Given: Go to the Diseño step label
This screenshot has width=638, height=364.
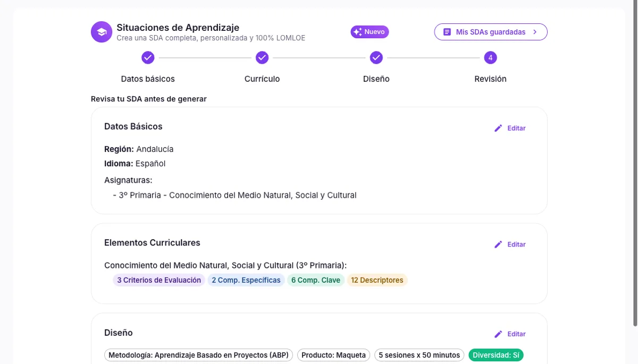Looking at the screenshot, I should coord(376,79).
